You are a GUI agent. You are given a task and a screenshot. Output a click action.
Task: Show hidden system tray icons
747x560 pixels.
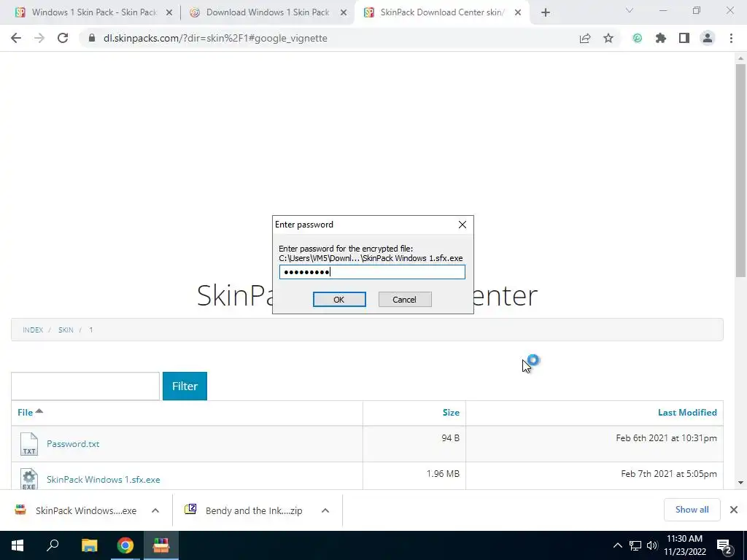click(x=617, y=545)
